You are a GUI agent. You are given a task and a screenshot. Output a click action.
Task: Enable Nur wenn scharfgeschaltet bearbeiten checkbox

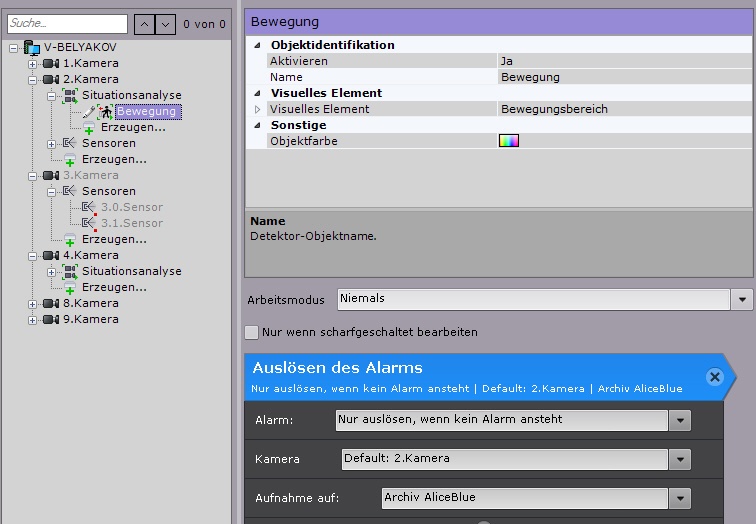click(252, 332)
